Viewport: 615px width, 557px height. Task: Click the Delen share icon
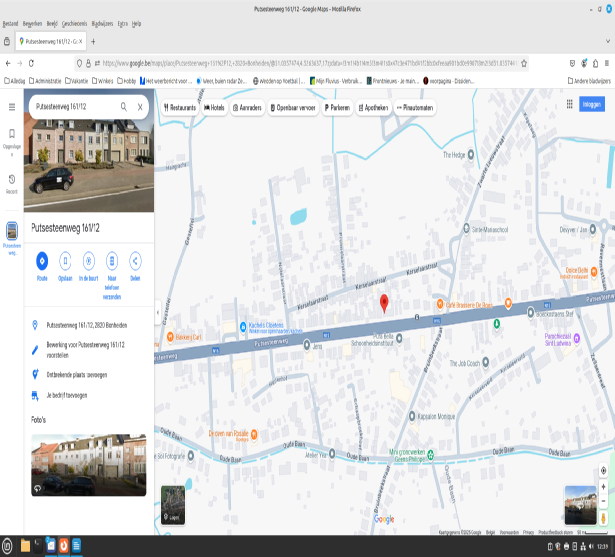(135, 261)
